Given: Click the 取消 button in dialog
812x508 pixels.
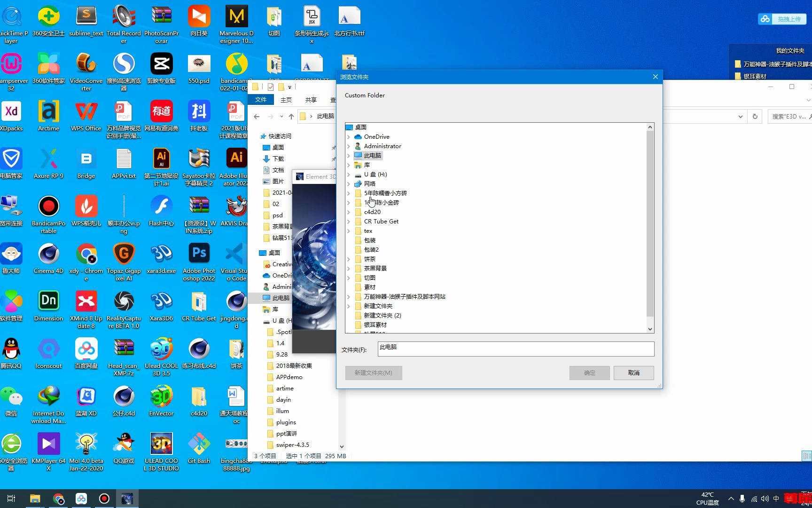Looking at the screenshot, I should 633,373.
